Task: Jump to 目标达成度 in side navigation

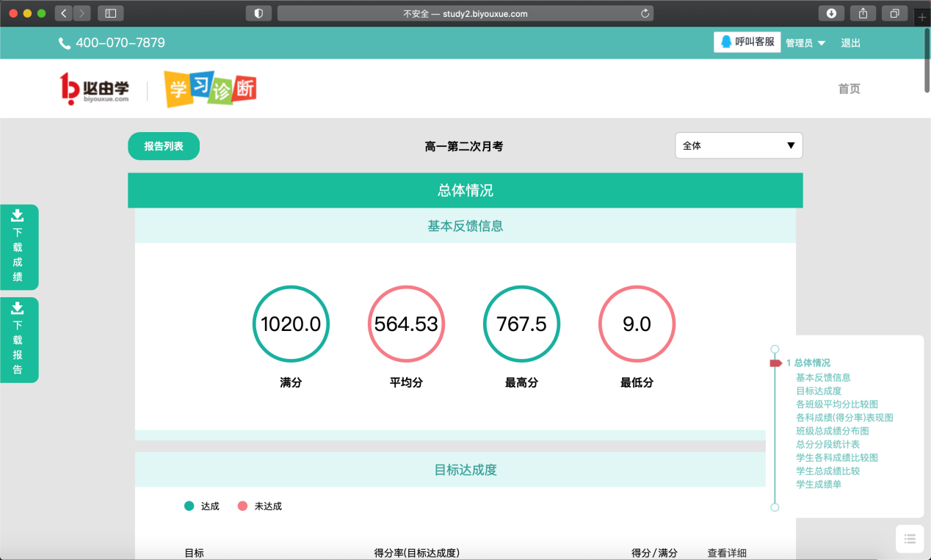Action: point(818,390)
